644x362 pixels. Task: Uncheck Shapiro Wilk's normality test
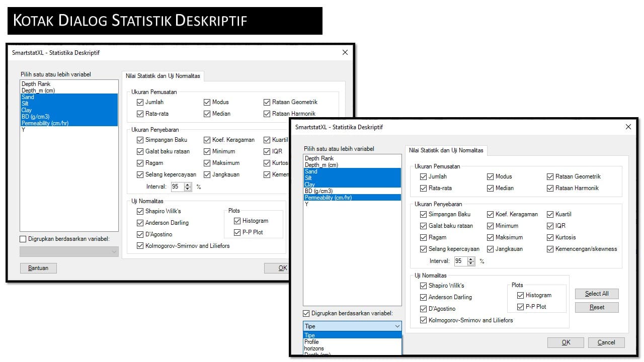tap(424, 285)
